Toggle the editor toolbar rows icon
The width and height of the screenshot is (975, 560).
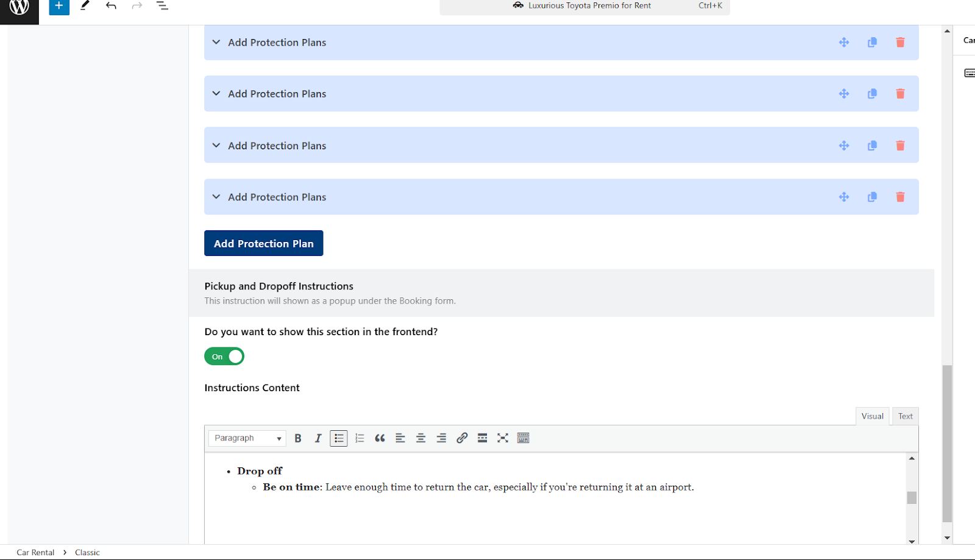click(x=523, y=438)
